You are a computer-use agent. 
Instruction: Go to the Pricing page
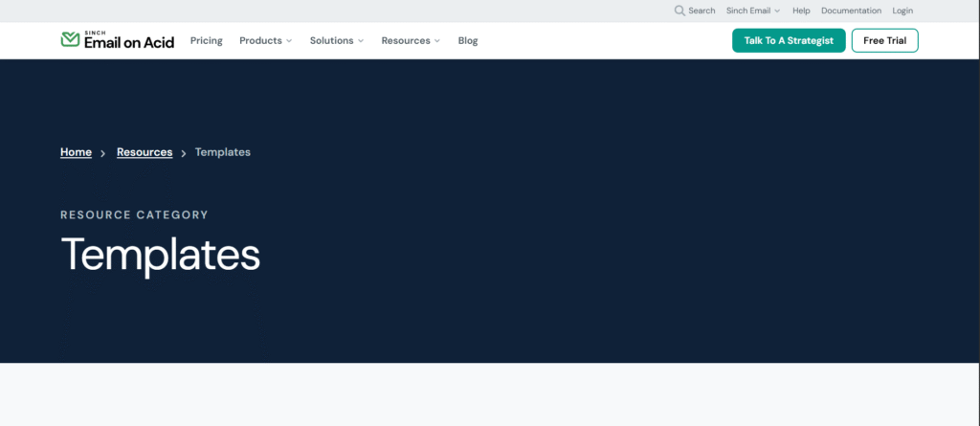click(206, 41)
